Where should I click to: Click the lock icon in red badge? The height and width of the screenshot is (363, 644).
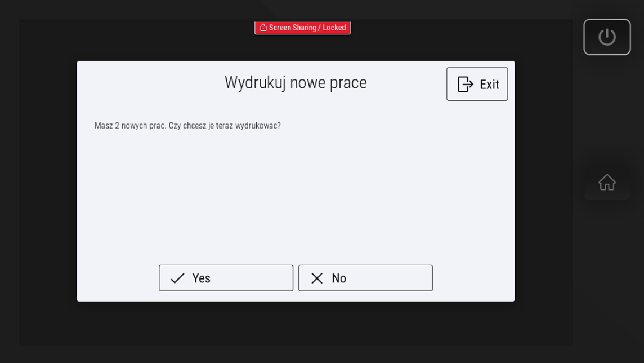(x=263, y=28)
